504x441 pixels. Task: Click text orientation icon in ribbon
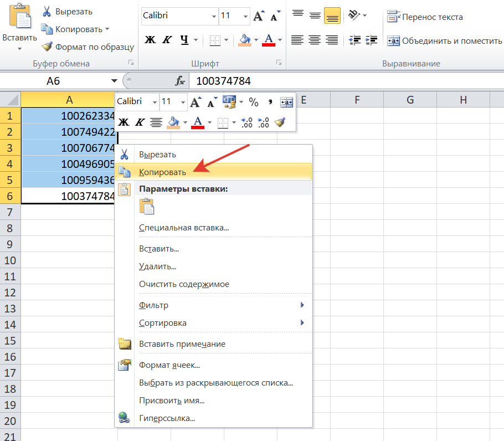point(354,15)
